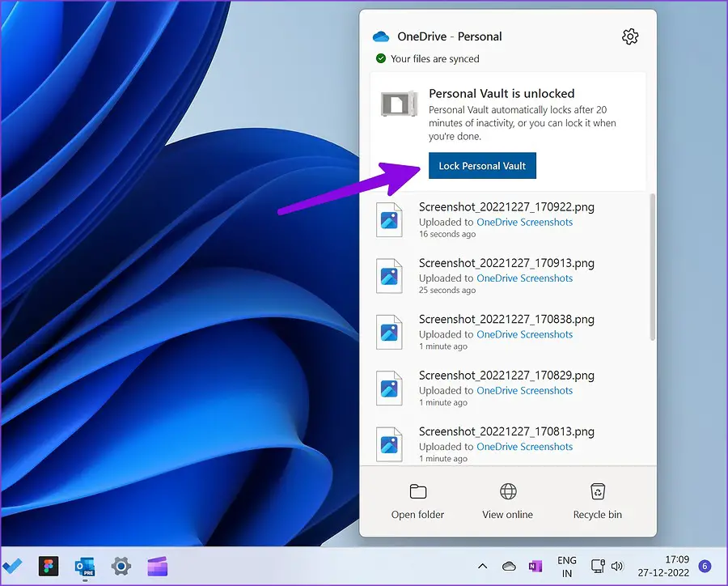Open OneNote icon in system tray
728x586 pixels.
pyautogui.click(x=535, y=566)
